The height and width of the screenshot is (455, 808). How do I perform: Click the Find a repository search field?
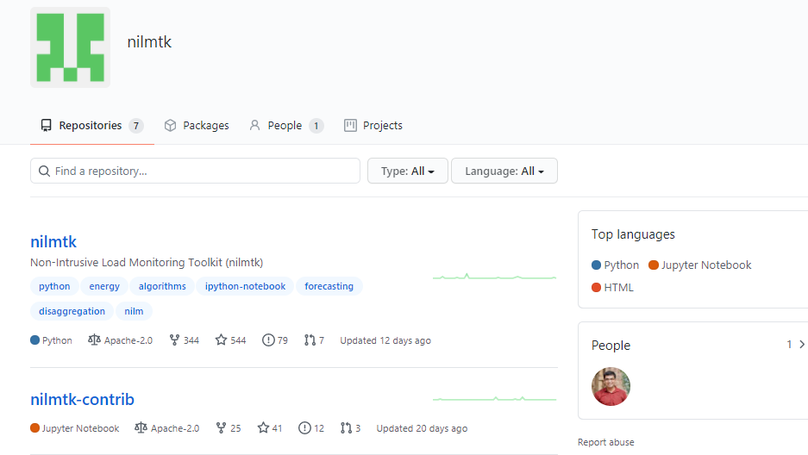195,171
